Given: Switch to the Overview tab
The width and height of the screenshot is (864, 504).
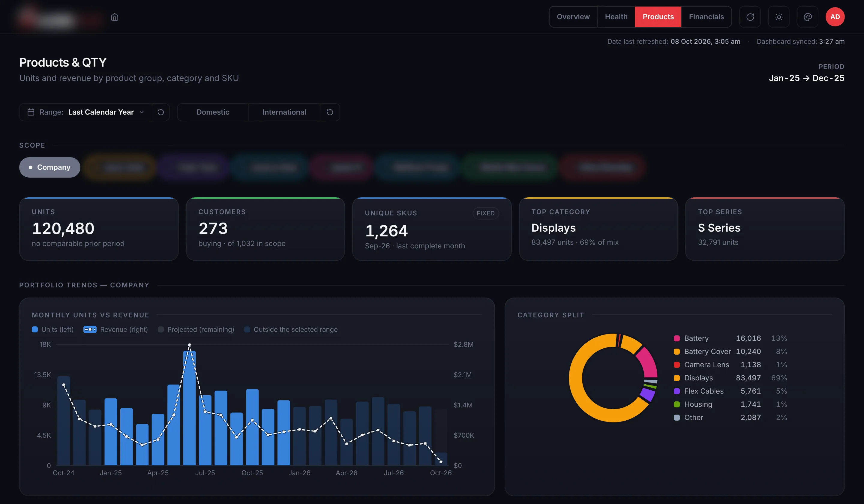Looking at the screenshot, I should coord(573,17).
